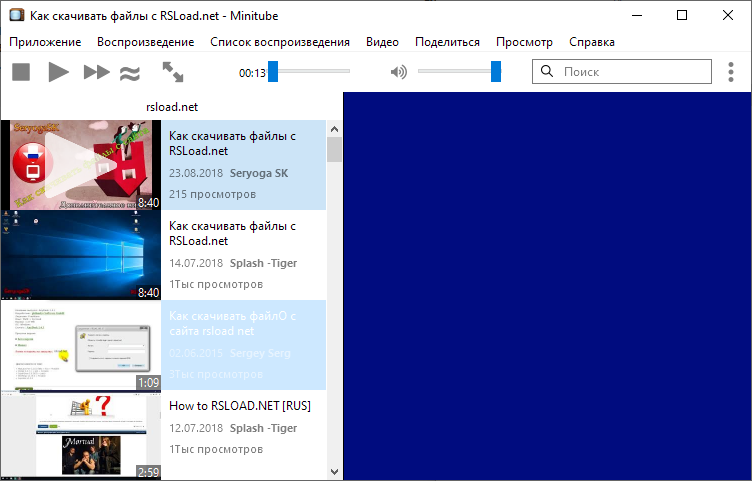
Task: Click the playback position slider
Action: pyautogui.click(x=309, y=71)
